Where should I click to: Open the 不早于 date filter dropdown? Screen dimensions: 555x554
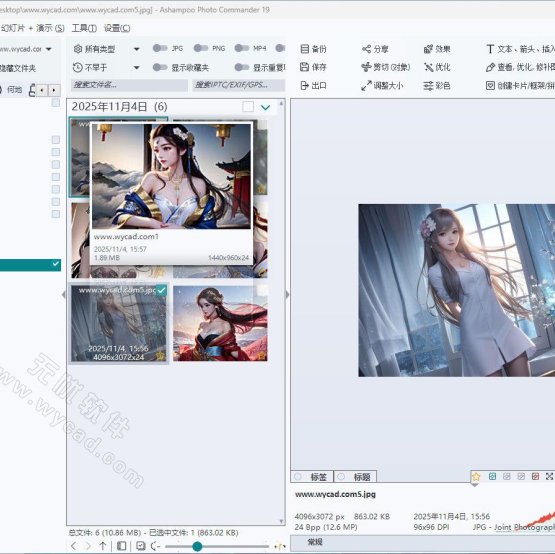tap(136, 68)
